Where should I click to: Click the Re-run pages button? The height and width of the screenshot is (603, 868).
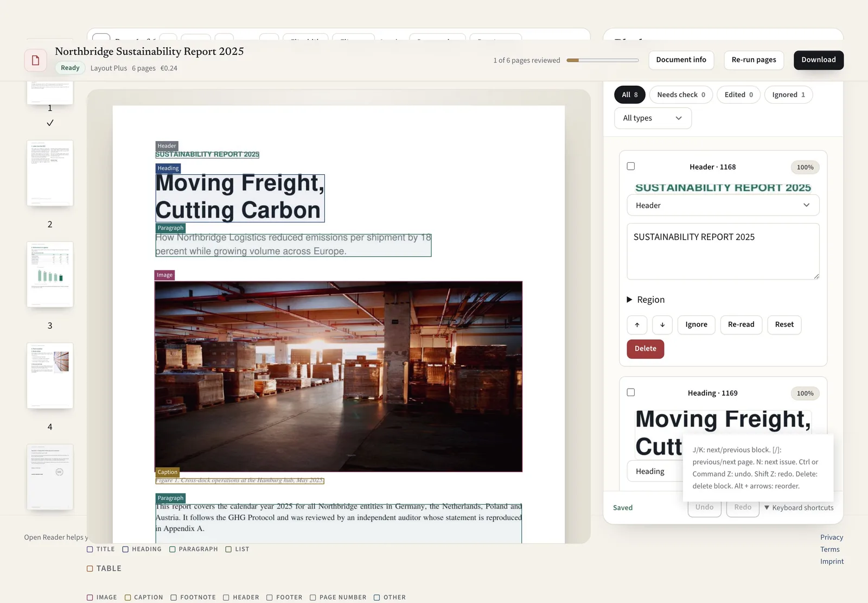click(x=754, y=60)
